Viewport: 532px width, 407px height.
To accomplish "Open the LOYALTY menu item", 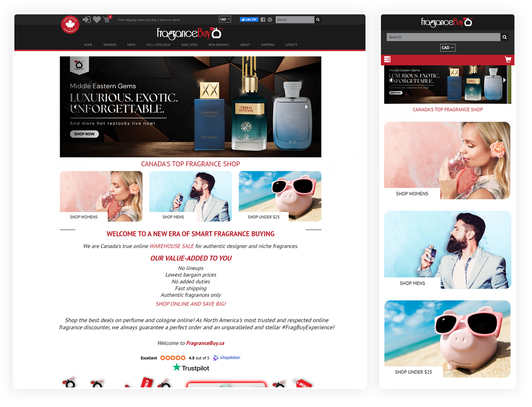I will point(291,45).
